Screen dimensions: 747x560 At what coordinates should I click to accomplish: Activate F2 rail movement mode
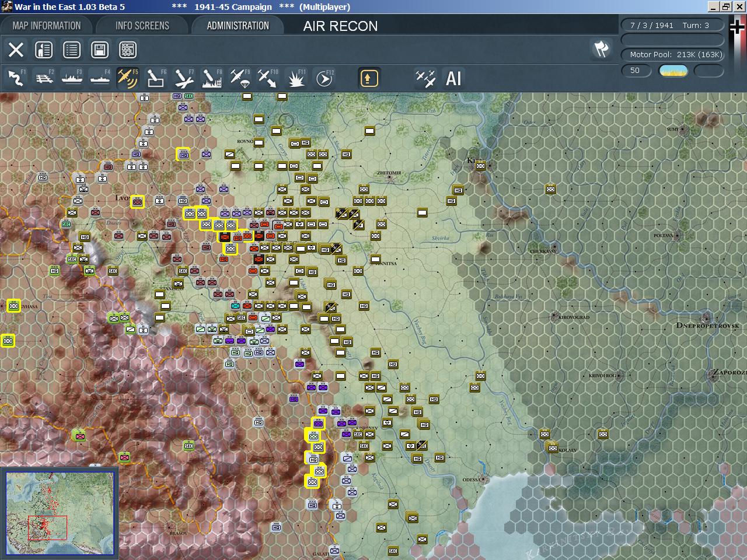(x=44, y=78)
